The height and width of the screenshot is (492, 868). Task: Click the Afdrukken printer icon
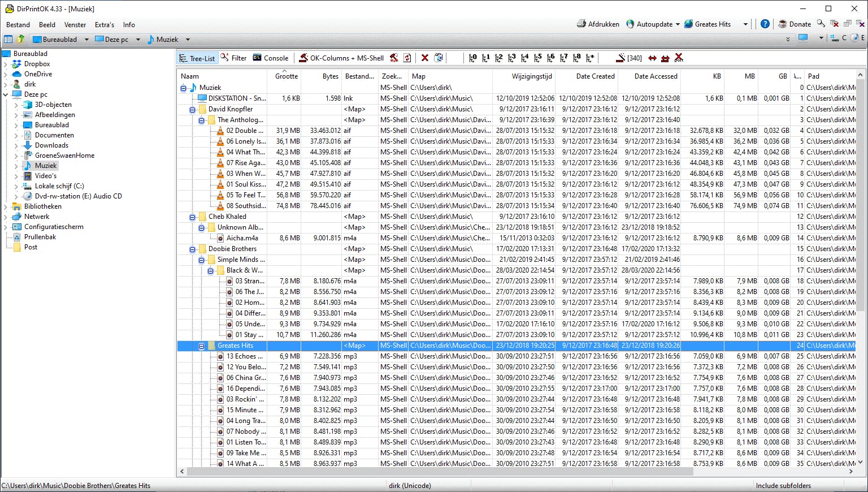click(581, 24)
